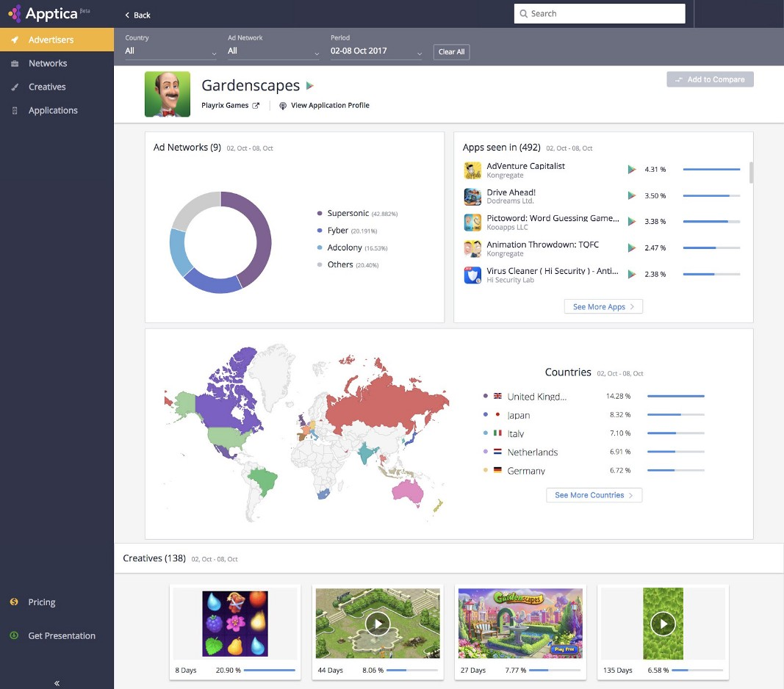Select Applications in the sidebar
This screenshot has width=784, height=689.
pyautogui.click(x=53, y=111)
